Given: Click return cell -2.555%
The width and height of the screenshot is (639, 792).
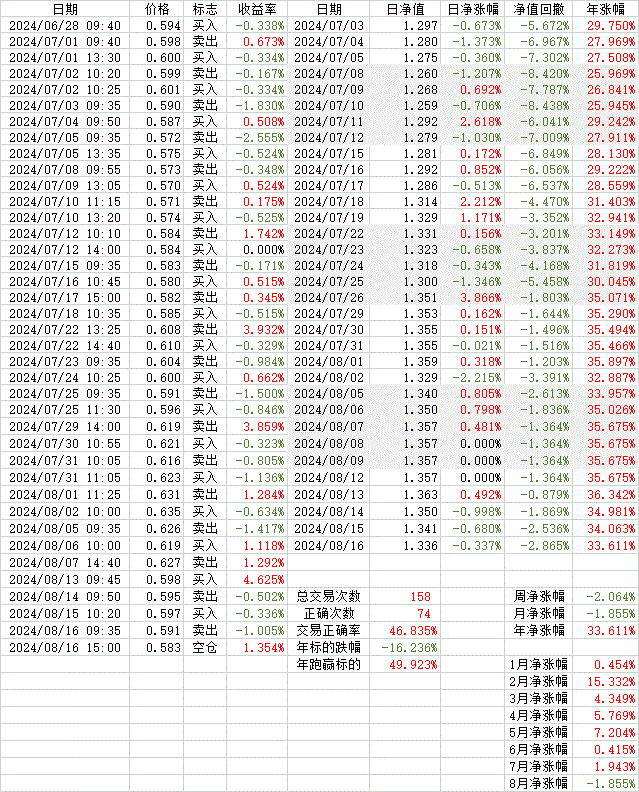Looking at the screenshot, I should pos(260,137).
